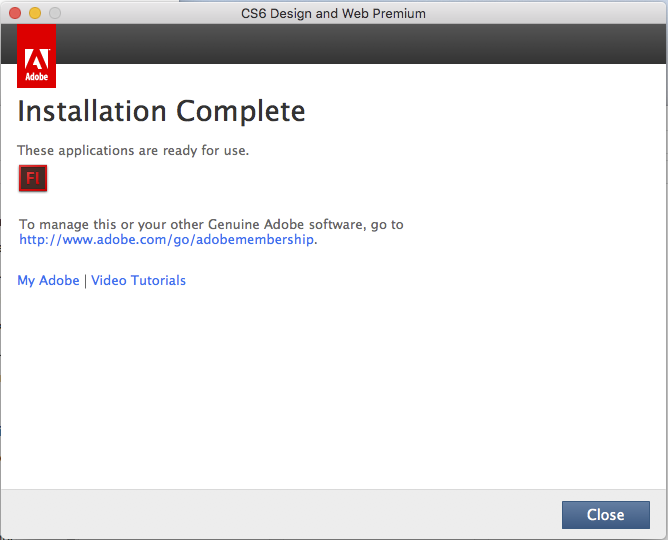Click the red Adobe logo
Screen dimensions: 668x540
(36, 56)
